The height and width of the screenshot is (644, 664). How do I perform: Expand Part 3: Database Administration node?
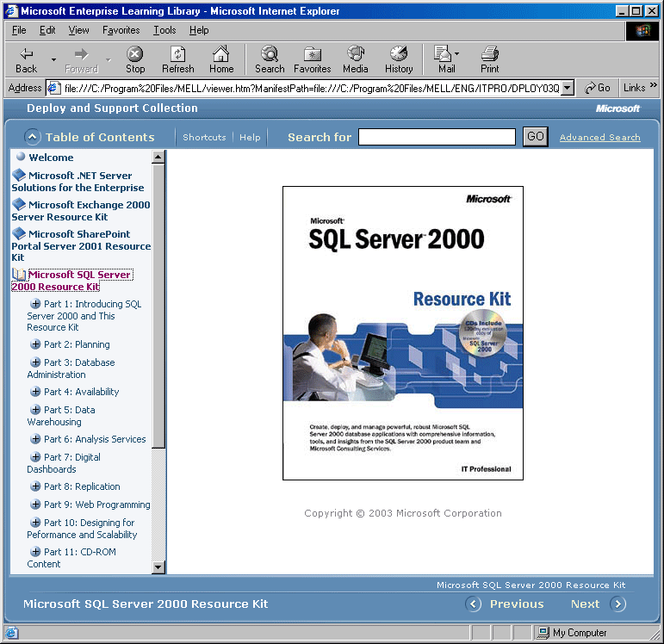click(x=35, y=362)
